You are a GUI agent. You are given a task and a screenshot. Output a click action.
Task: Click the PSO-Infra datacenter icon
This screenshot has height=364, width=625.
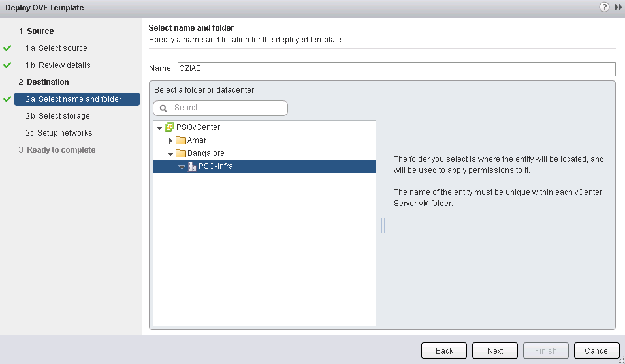point(192,166)
